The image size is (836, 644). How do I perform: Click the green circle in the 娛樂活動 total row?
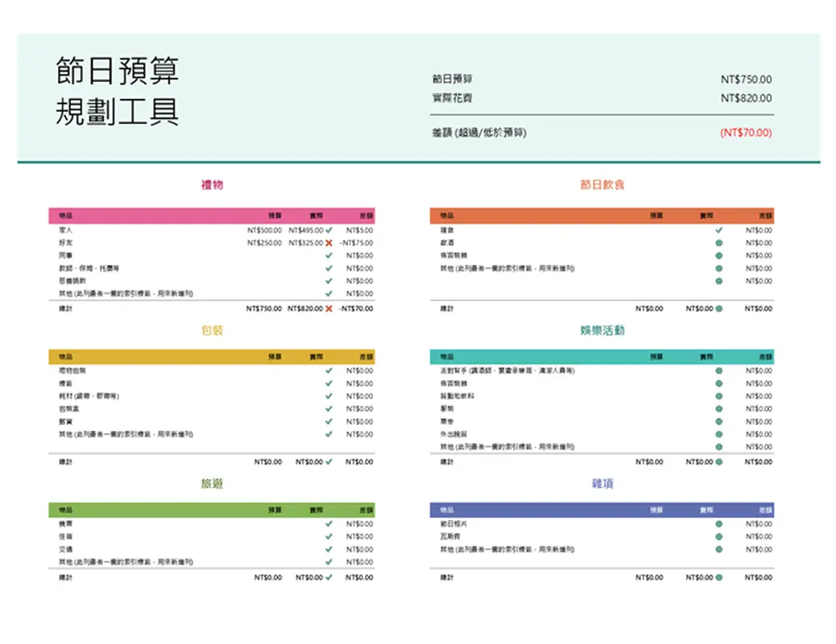click(719, 462)
